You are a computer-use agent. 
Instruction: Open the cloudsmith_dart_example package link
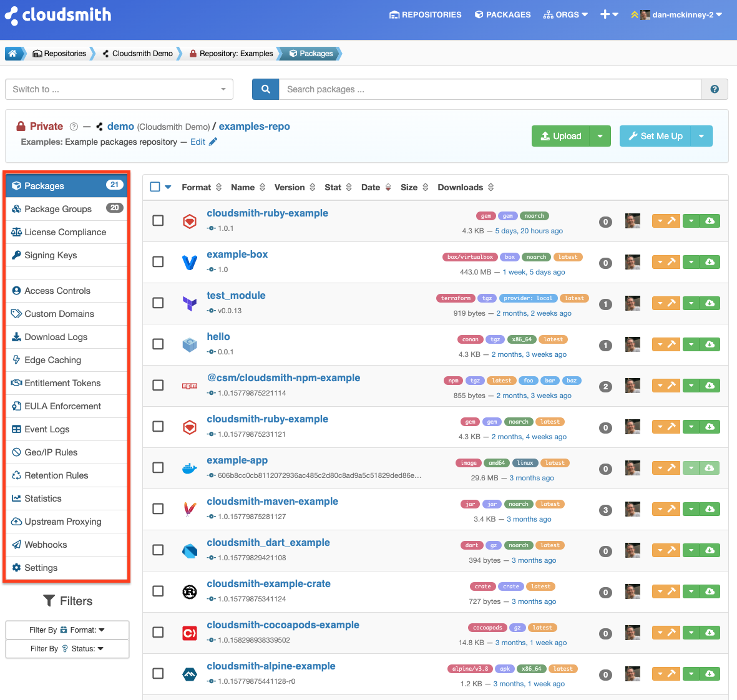[x=268, y=543]
